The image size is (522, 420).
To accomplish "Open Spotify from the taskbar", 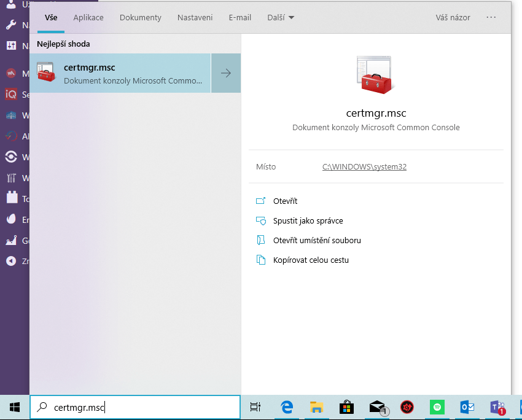I will [437, 407].
